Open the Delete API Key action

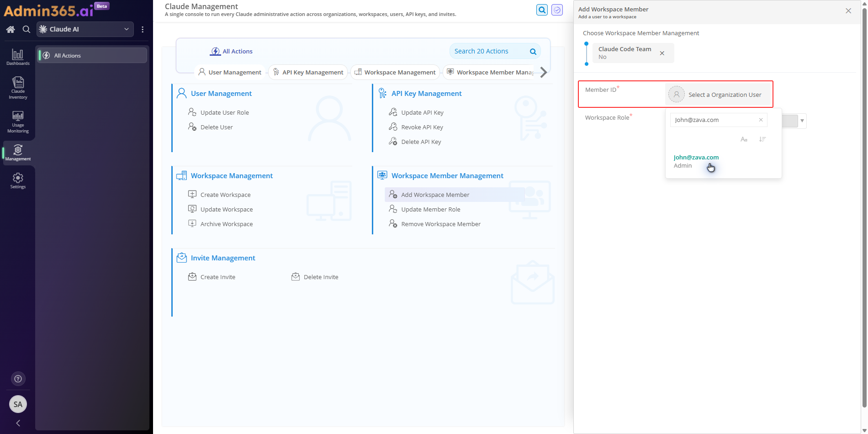[x=421, y=142]
